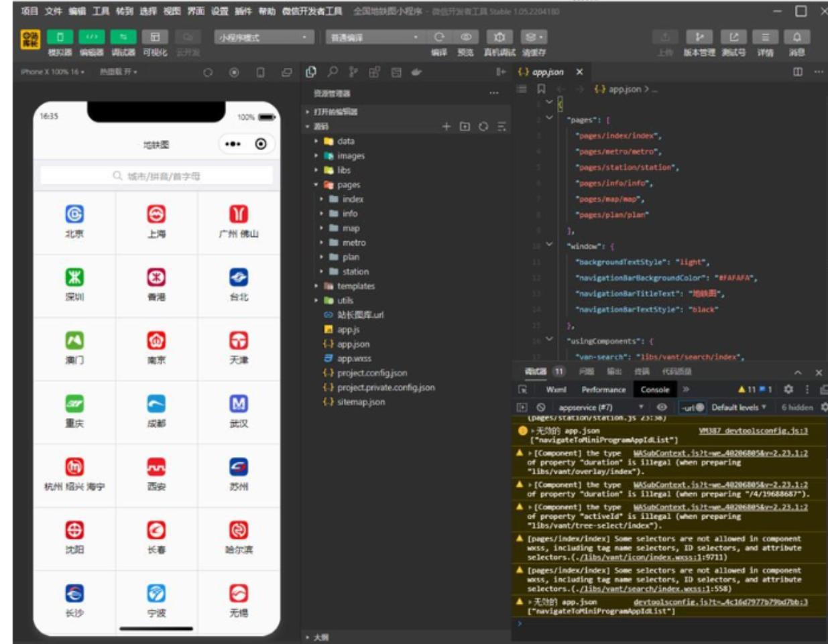Open real device debugging (真机调试)
Screen dimensions: 828x644
click(499, 38)
